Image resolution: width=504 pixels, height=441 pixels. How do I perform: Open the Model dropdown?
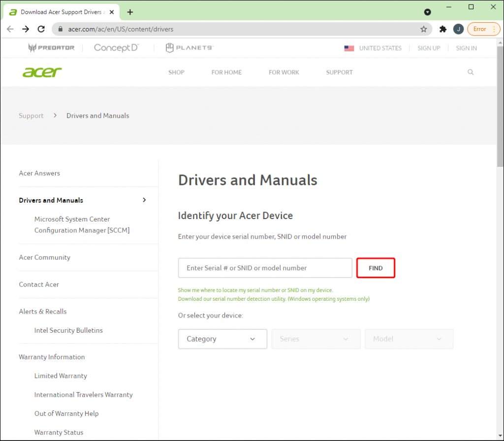coord(409,339)
